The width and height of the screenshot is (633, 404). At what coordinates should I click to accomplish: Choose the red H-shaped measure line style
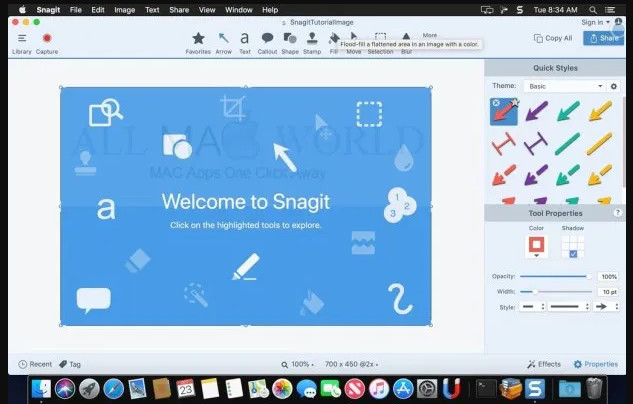504,143
